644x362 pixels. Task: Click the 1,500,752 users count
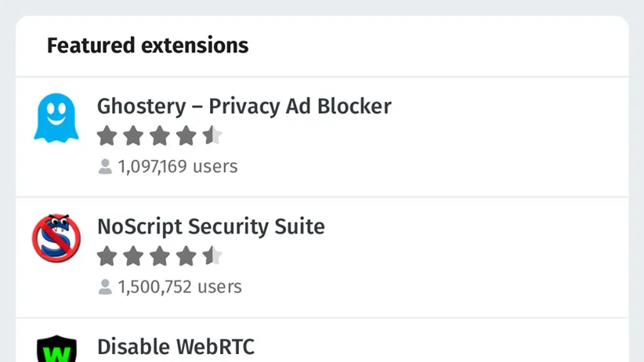(x=180, y=288)
